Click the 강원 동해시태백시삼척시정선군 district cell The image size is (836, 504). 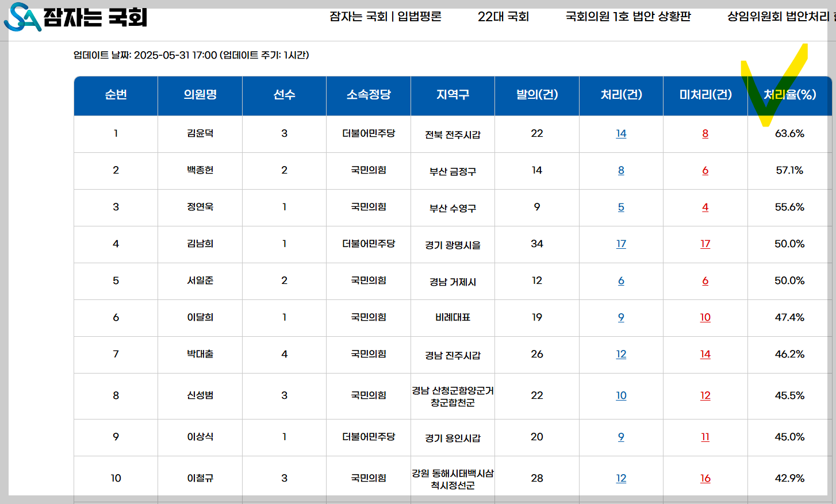(452, 479)
